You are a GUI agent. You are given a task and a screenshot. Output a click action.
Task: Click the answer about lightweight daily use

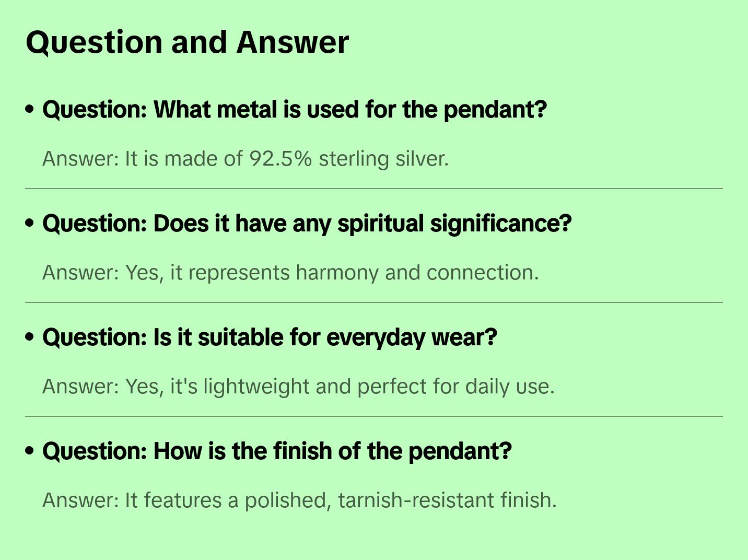click(298, 387)
